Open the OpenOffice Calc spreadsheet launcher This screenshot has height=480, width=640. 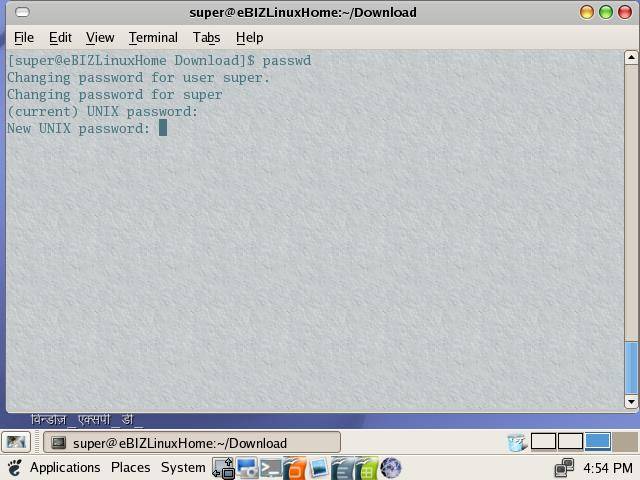coord(366,468)
